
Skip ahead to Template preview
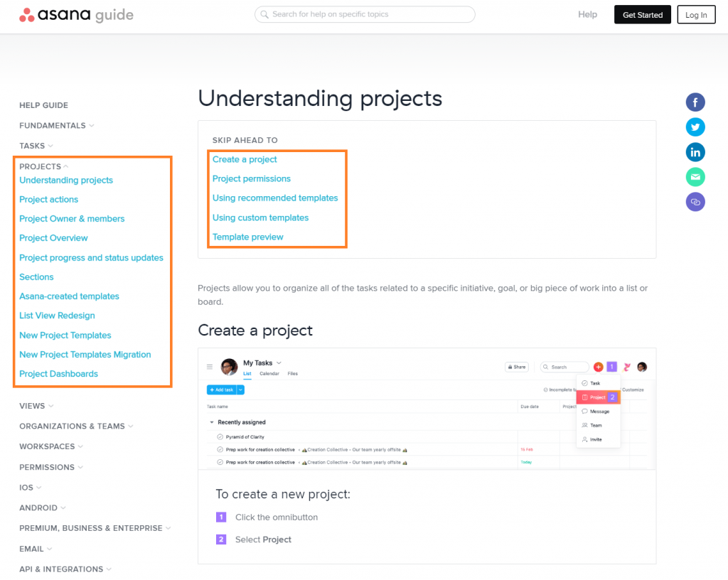pyautogui.click(x=247, y=237)
